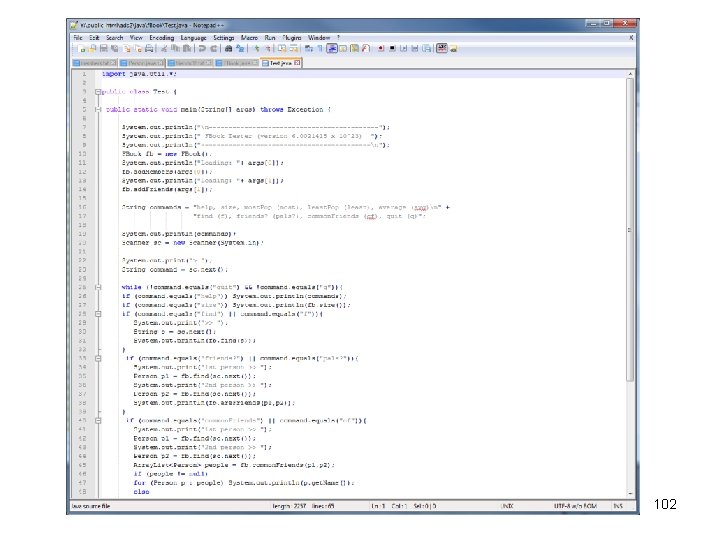Image resolution: width=720 pixels, height=540 pixels.
Task: Open the Document Map toolbar icon
Action: [x=354, y=48]
